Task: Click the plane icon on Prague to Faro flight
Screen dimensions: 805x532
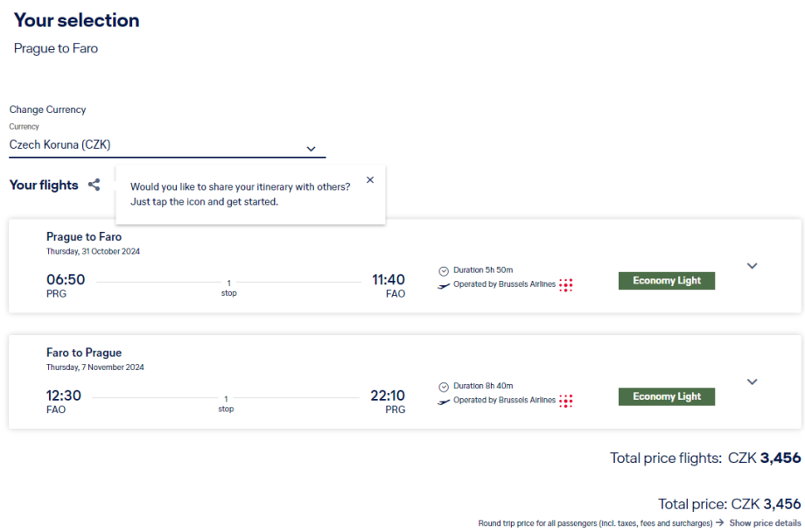Action: (x=444, y=285)
